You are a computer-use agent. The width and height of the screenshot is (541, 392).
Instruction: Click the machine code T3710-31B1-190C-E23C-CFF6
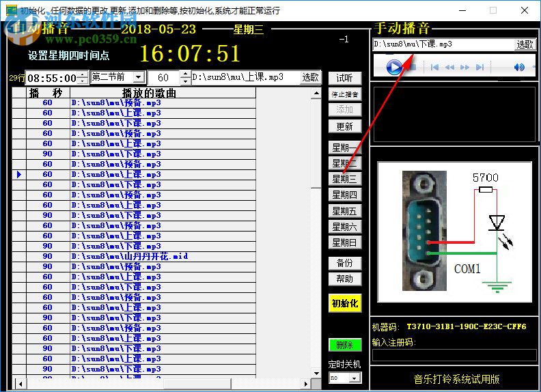click(x=467, y=326)
